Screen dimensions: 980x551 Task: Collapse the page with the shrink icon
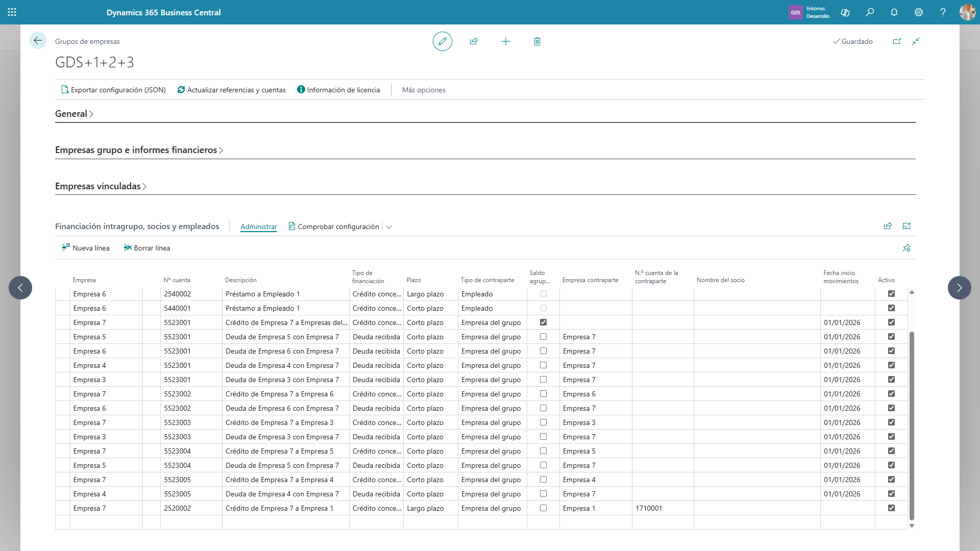point(916,41)
